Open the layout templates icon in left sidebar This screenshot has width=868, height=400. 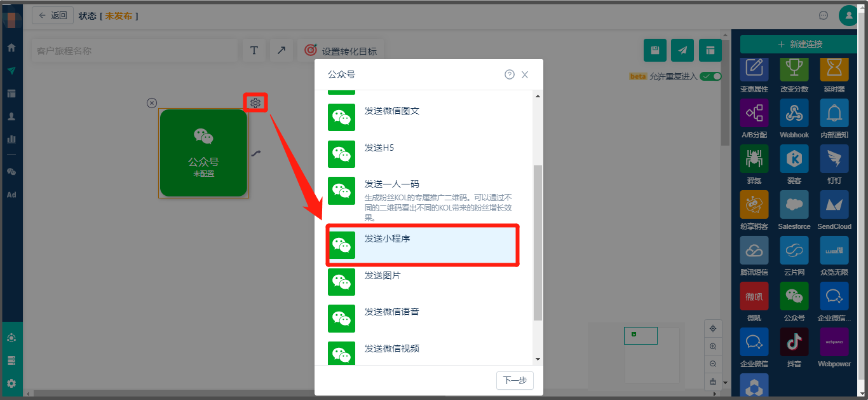[x=11, y=93]
